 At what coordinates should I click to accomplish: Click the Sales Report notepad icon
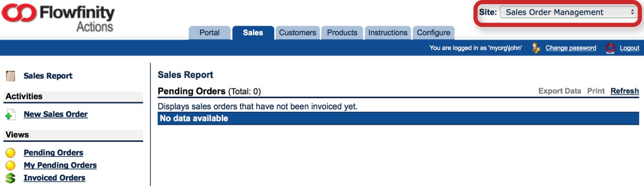click(11, 76)
